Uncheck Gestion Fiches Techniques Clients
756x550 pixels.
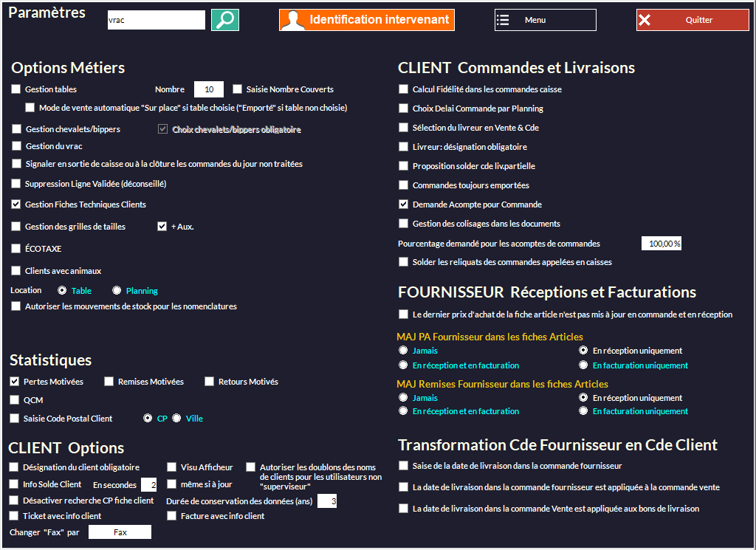[x=17, y=204]
